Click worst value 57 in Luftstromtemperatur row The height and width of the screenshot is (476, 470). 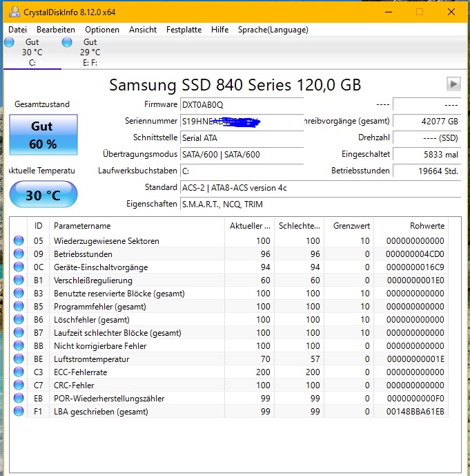click(315, 359)
